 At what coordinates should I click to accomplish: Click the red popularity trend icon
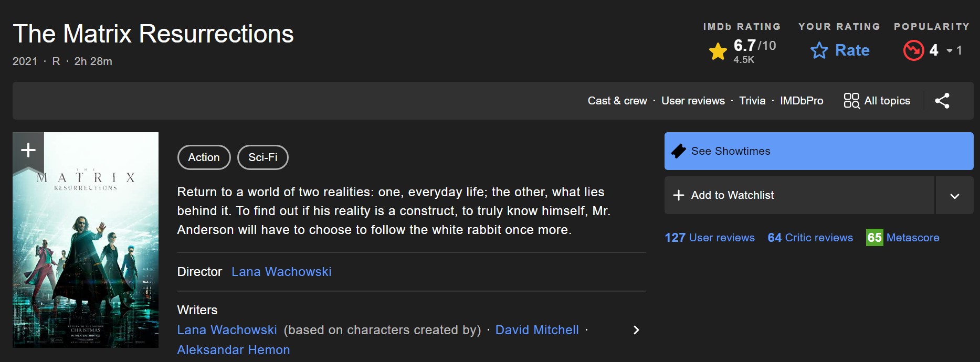point(913,50)
